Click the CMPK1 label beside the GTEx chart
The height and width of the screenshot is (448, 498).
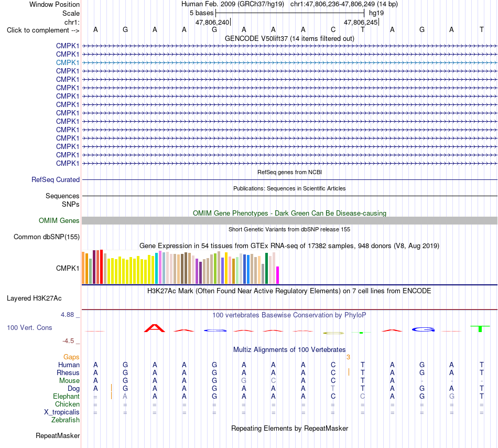click(x=67, y=268)
